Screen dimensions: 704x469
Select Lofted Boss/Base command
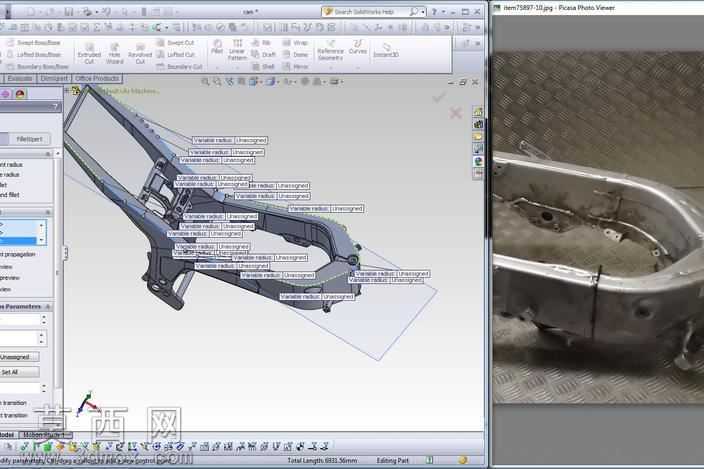tap(34, 54)
